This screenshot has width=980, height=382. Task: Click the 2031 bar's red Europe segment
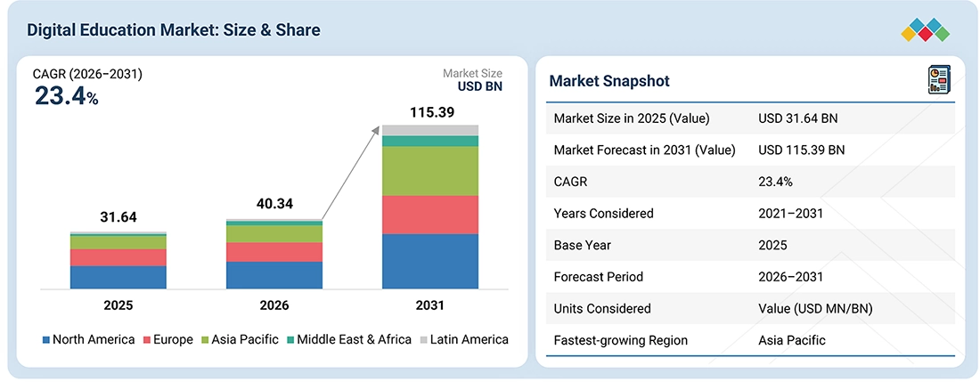pos(430,215)
